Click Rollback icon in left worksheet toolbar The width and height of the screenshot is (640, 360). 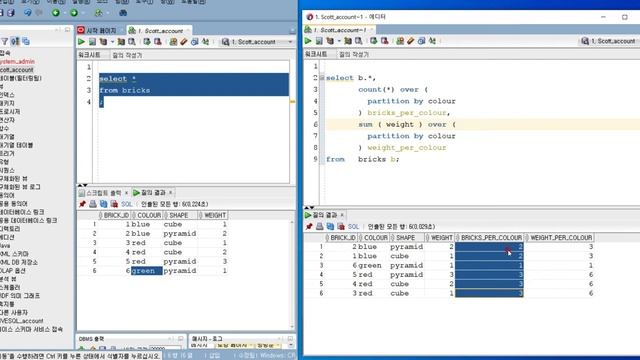[158, 42]
